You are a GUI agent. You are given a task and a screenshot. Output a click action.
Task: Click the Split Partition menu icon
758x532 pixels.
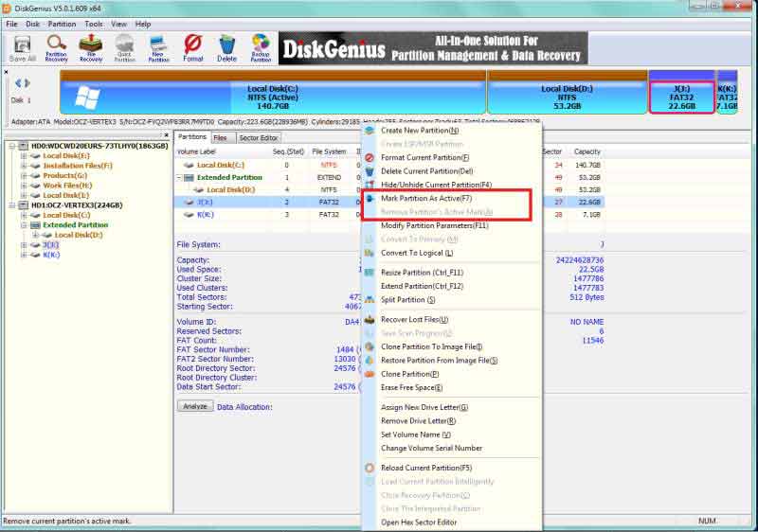tap(370, 300)
